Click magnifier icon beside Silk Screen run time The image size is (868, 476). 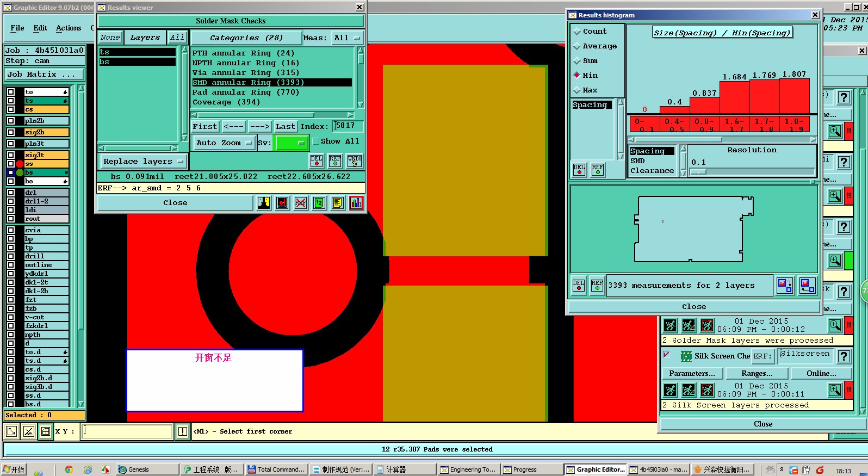click(834, 390)
